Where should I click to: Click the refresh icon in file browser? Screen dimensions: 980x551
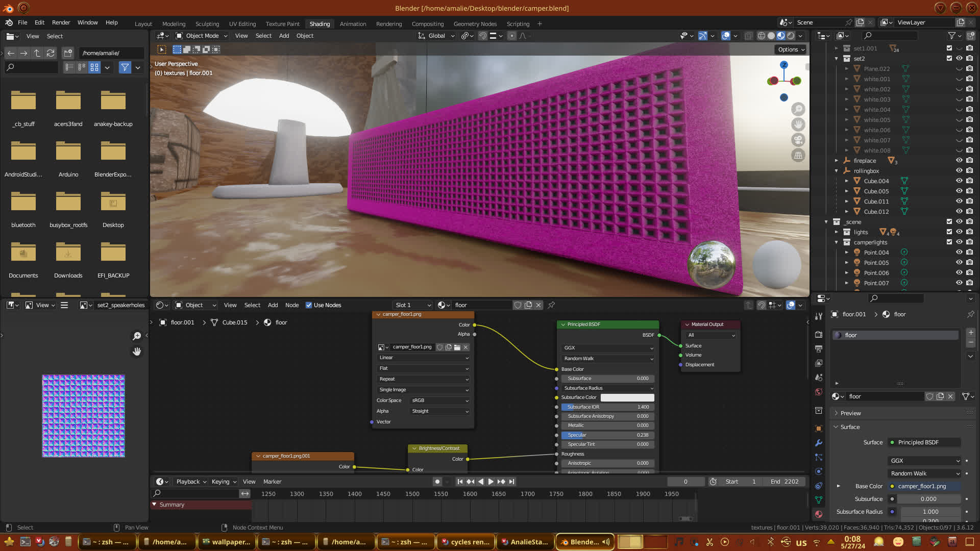pyautogui.click(x=50, y=53)
